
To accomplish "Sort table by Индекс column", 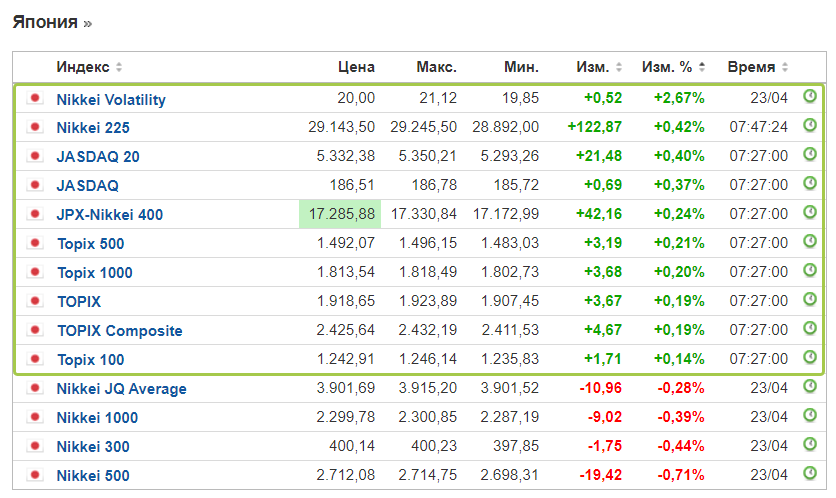I will [x=89, y=67].
